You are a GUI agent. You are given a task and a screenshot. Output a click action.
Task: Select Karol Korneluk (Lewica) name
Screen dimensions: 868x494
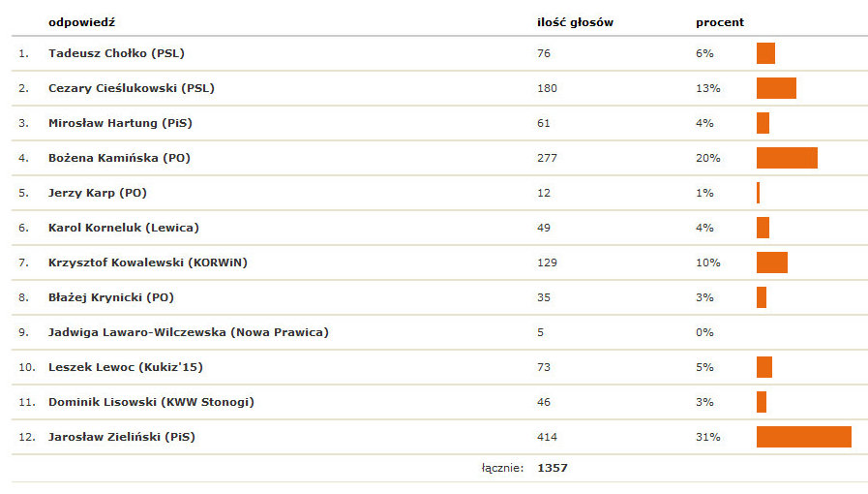[x=123, y=228]
